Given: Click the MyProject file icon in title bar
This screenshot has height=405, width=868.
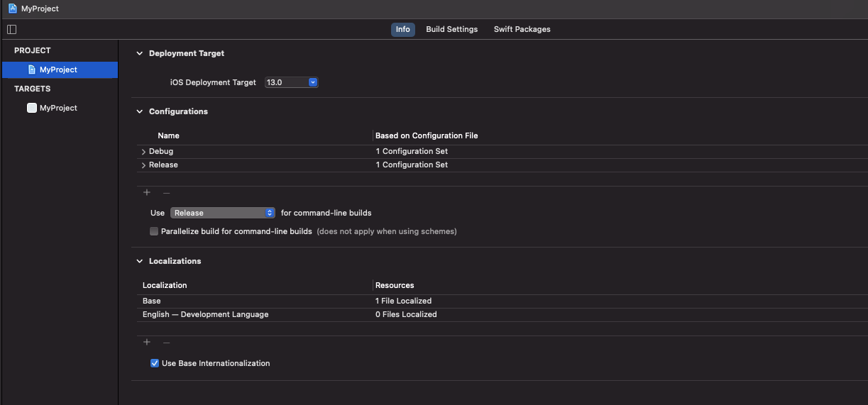Looking at the screenshot, I should point(13,9).
